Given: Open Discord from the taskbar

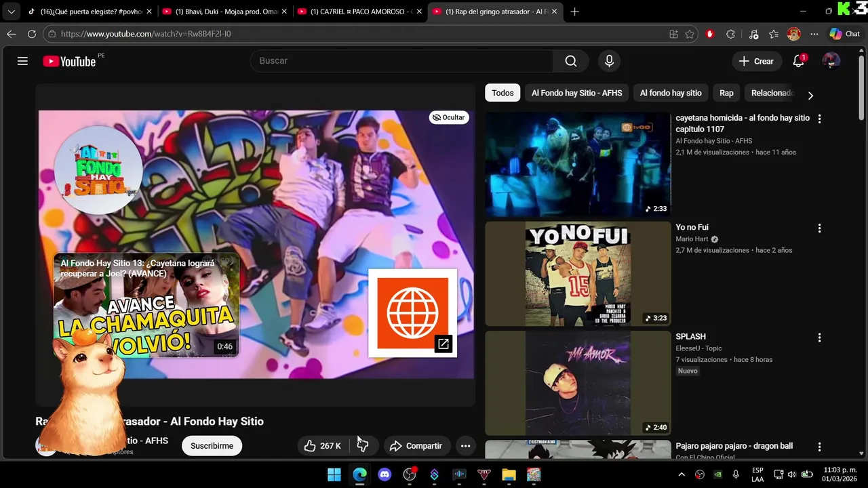Looking at the screenshot, I should (x=384, y=474).
